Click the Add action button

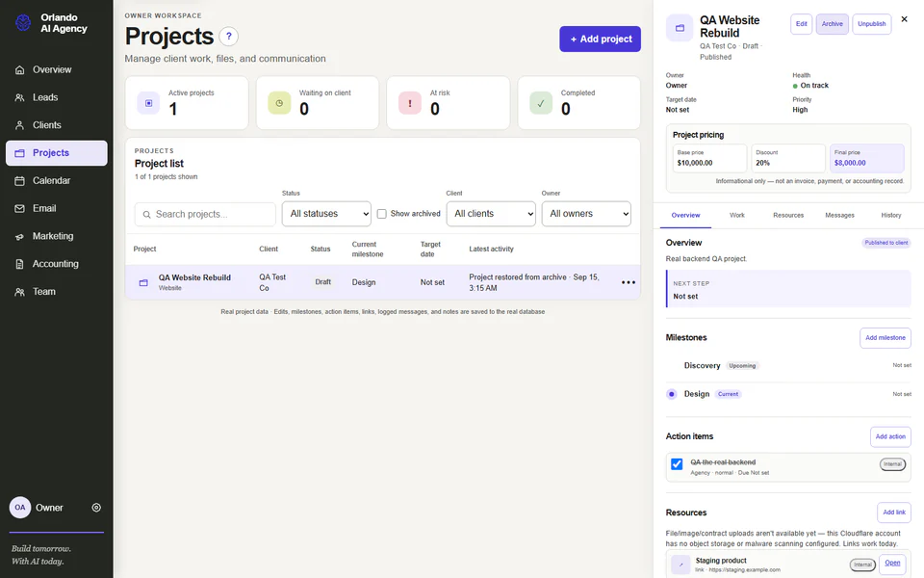coord(890,437)
